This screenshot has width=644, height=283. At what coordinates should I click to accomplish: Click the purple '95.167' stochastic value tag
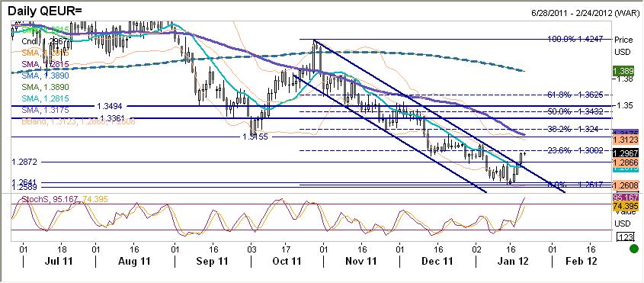625,198
